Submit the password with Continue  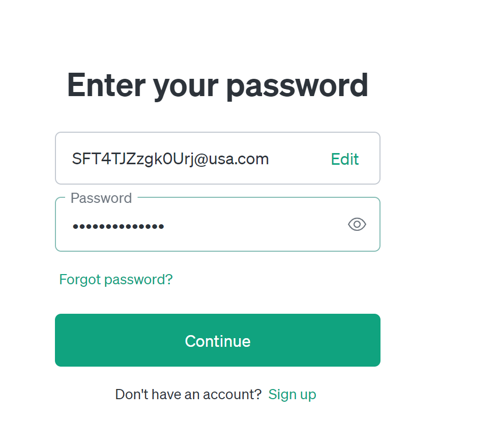coord(218,340)
